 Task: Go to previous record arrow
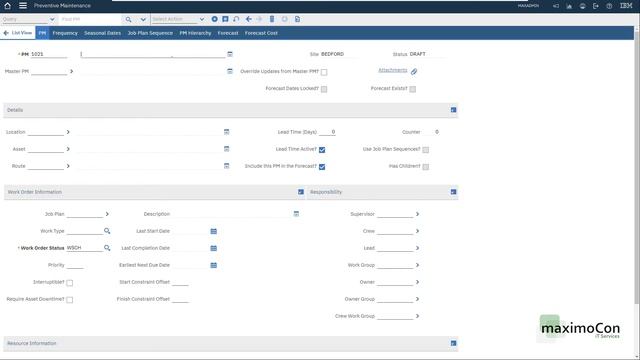[249, 19]
